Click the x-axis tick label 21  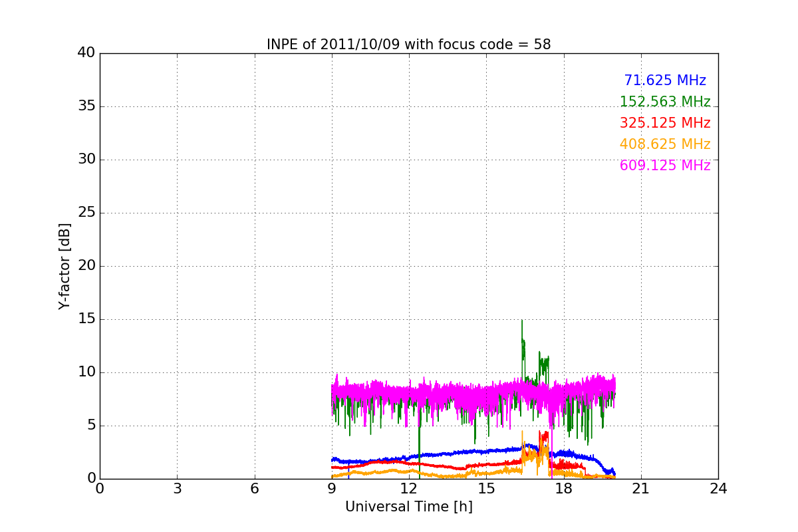click(x=640, y=489)
